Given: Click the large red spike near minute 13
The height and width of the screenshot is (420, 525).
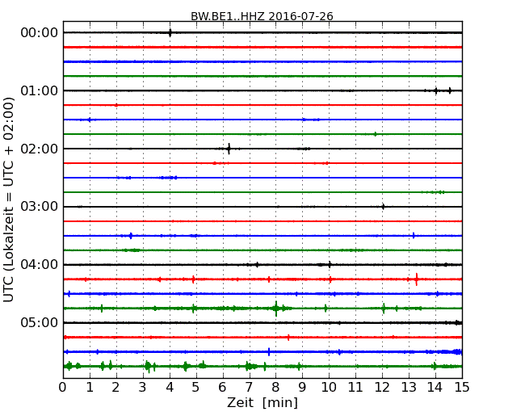Looking at the screenshot, I should point(417,279).
